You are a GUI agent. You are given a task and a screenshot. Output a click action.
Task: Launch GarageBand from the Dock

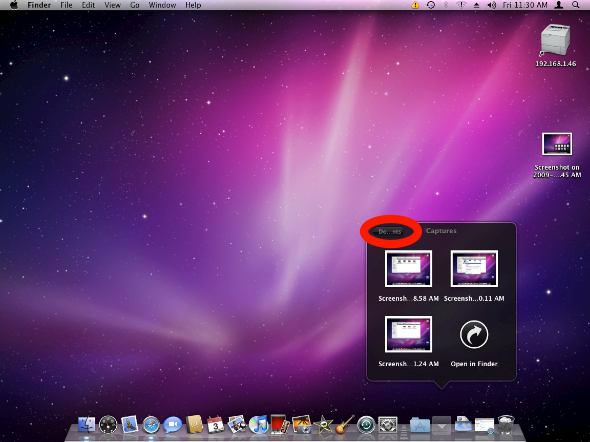(344, 425)
